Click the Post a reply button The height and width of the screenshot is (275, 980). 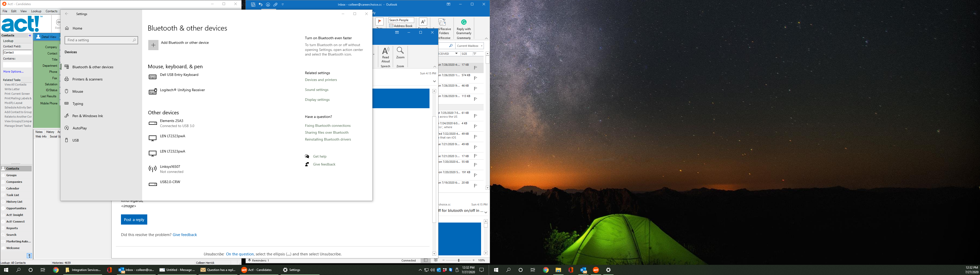coord(134,219)
